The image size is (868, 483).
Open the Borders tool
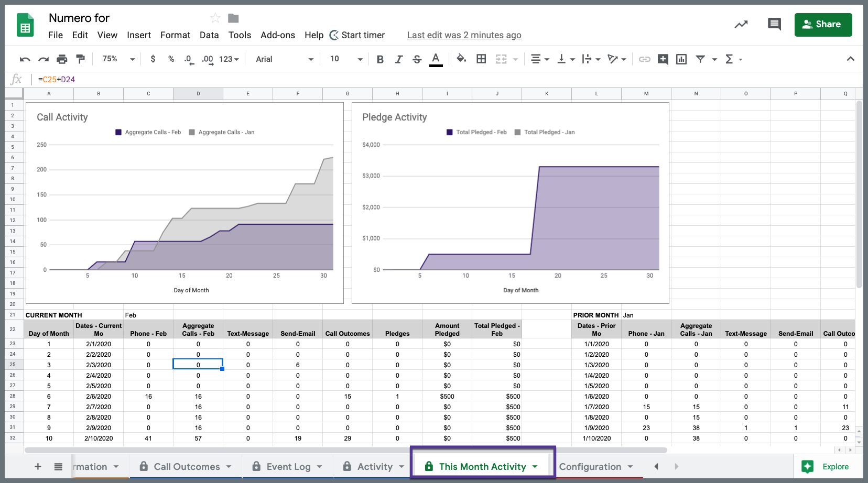click(481, 59)
